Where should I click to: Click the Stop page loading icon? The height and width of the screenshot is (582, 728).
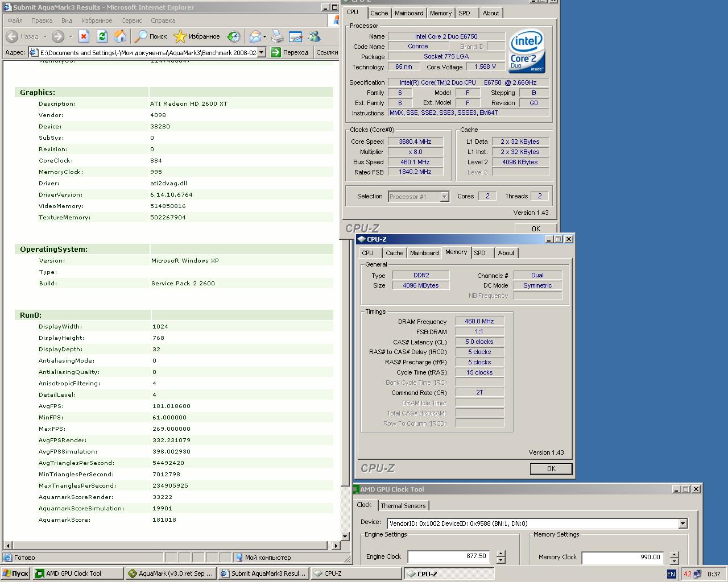pos(84,36)
